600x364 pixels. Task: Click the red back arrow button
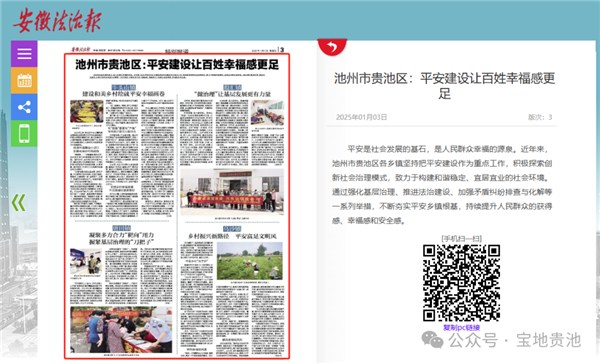[x=332, y=47]
